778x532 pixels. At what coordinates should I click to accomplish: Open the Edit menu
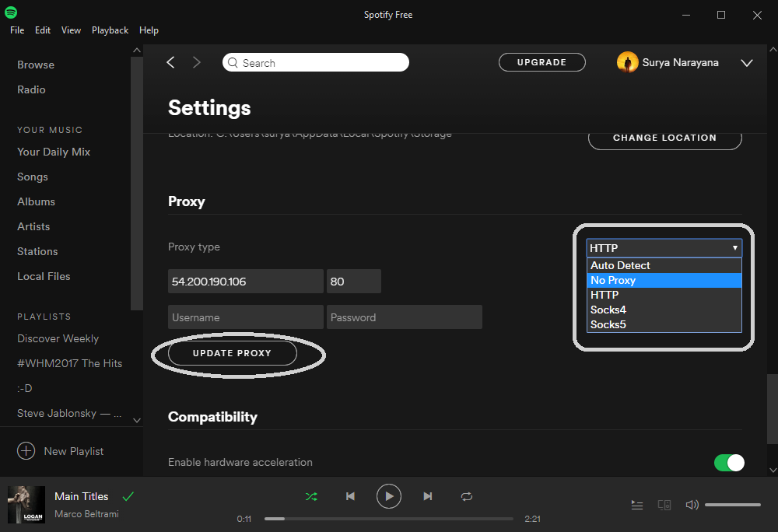click(43, 30)
